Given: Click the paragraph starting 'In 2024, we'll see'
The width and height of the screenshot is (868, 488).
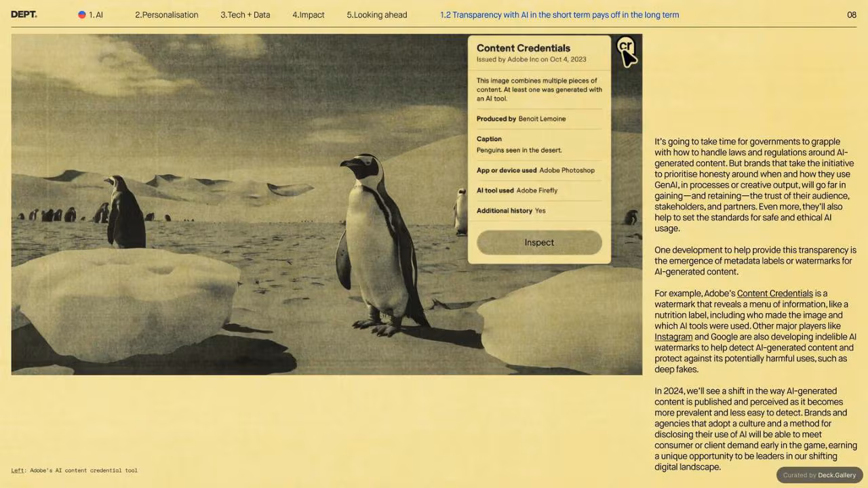Looking at the screenshot, I should coord(755,429).
